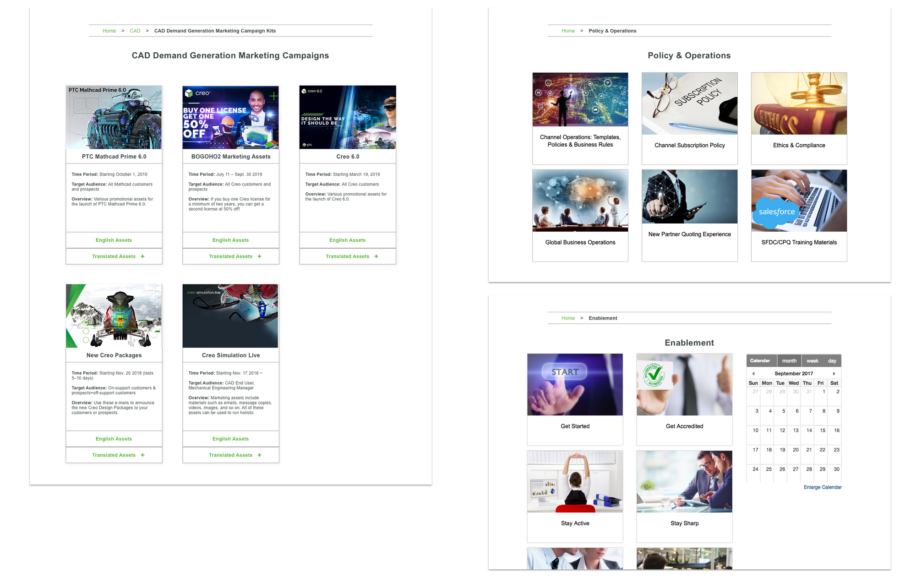Open the Get Accredited tile
The width and height of the screenshot is (916, 588).
click(x=684, y=398)
